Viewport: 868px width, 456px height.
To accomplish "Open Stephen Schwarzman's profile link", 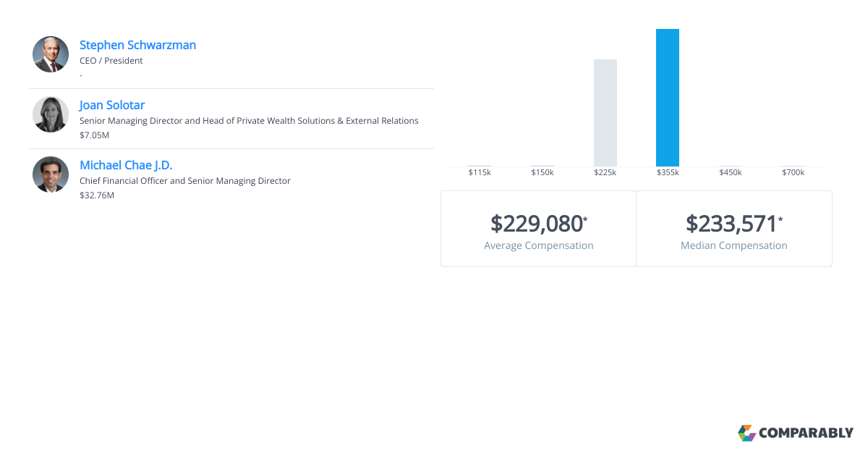I will tap(137, 45).
